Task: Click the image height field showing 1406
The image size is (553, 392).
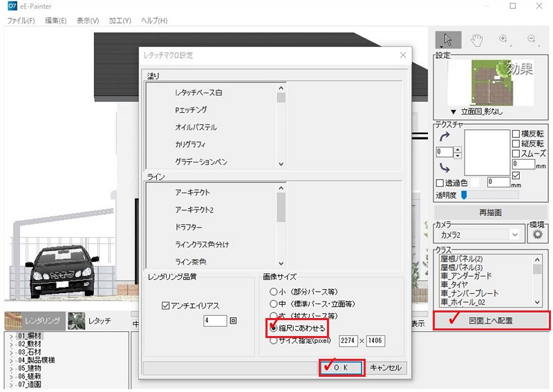Action: 375,341
